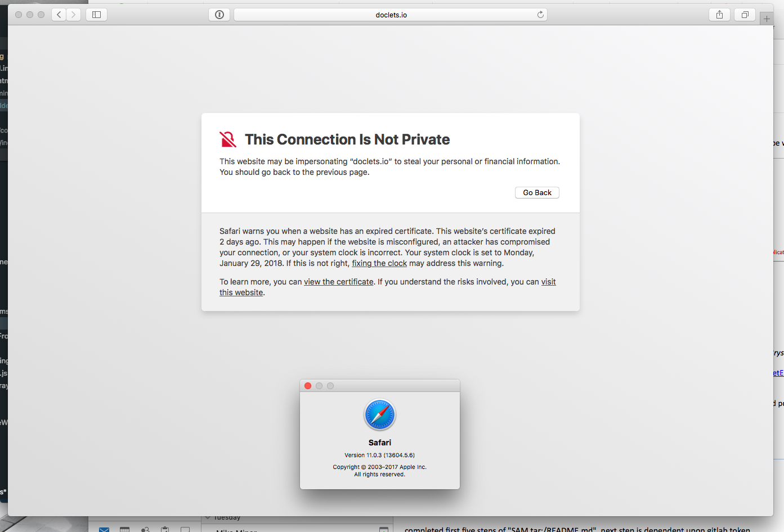The image size is (784, 532).
Task: Open the password manager extension icon in toolbar
Action: point(219,15)
